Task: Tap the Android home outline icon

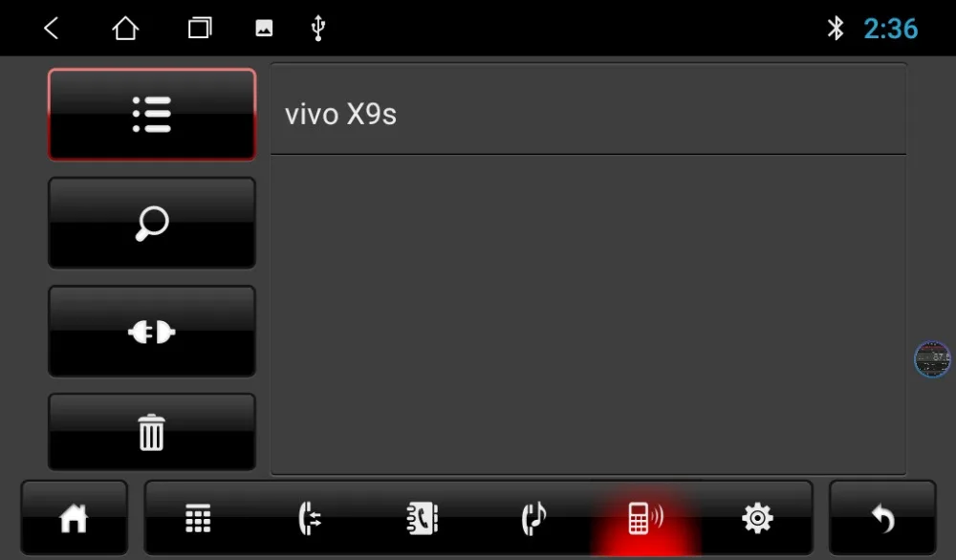Action: 125,28
